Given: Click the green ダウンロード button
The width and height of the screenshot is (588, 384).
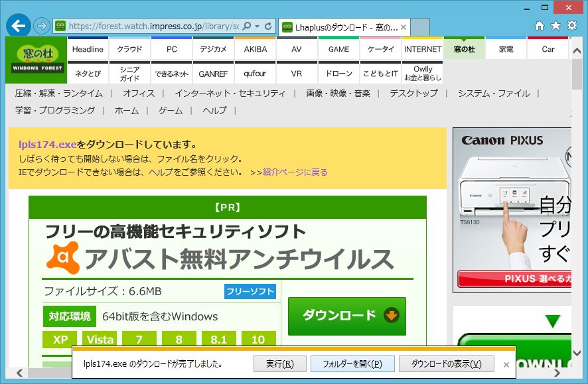Looking at the screenshot, I should (346, 316).
